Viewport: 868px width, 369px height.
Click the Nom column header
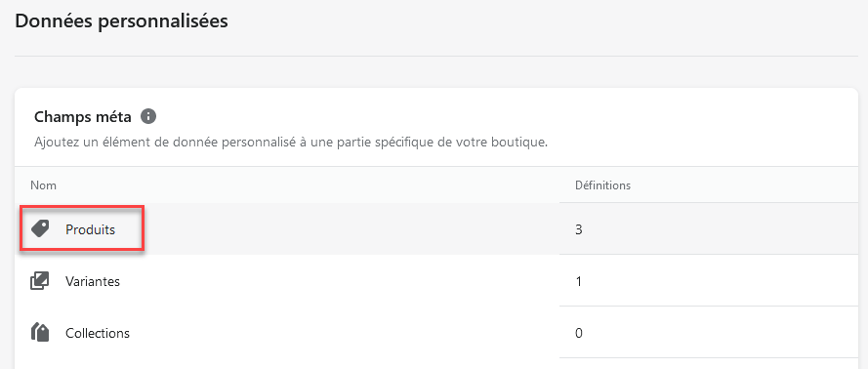pyautogui.click(x=43, y=185)
